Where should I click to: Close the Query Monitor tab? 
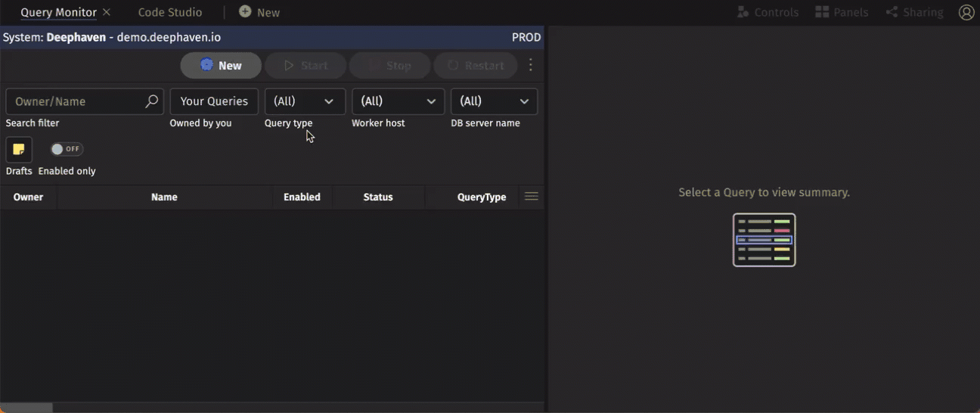coord(107,12)
